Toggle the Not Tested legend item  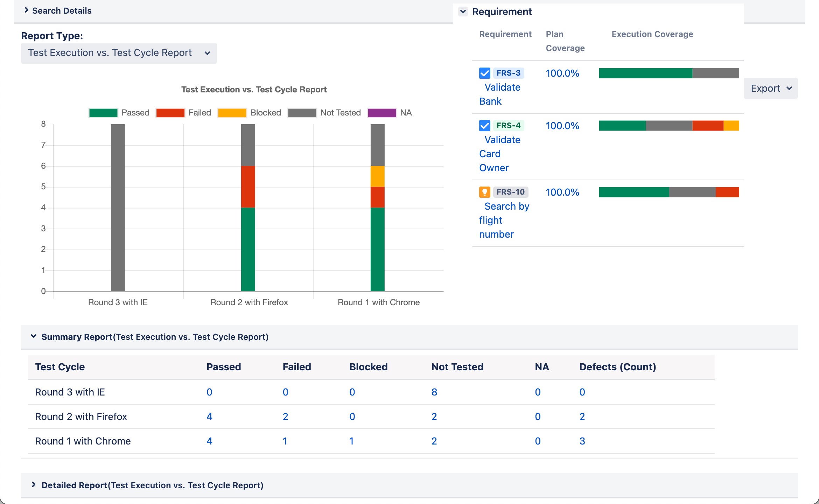[324, 113]
